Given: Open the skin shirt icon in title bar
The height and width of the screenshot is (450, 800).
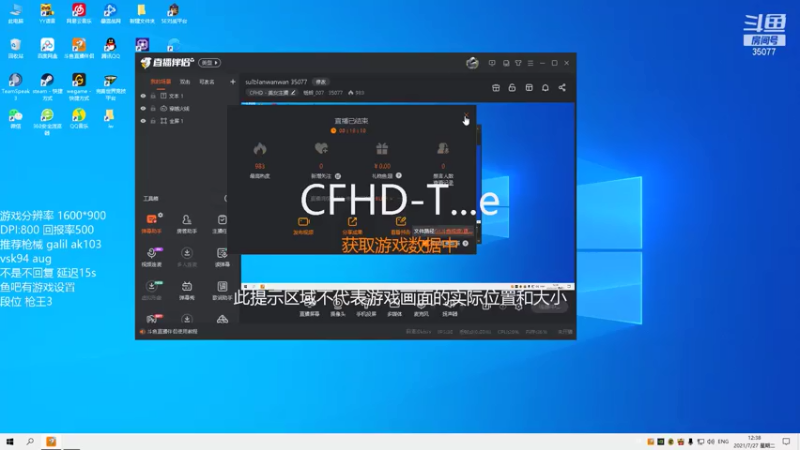Looking at the screenshot, I should [518, 63].
